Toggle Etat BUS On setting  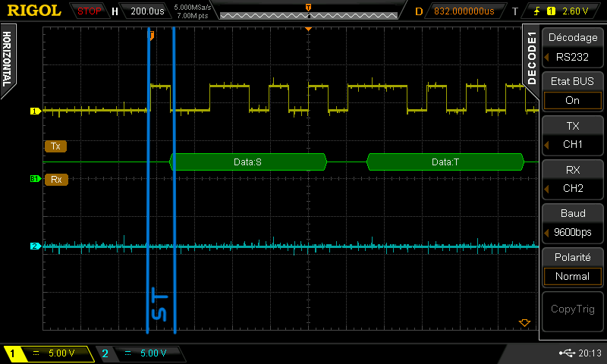click(572, 92)
